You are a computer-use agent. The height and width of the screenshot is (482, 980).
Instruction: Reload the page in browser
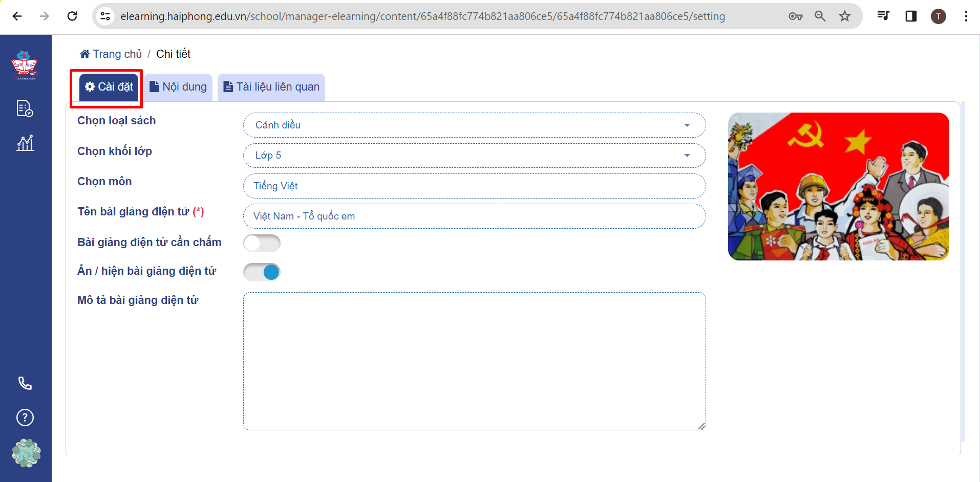[x=72, y=16]
